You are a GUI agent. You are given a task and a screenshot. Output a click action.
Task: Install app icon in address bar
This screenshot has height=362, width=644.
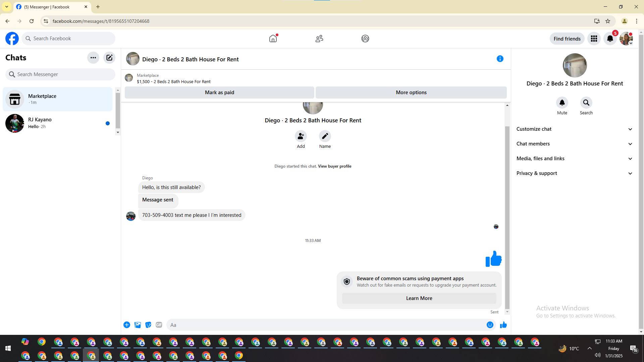click(x=597, y=21)
